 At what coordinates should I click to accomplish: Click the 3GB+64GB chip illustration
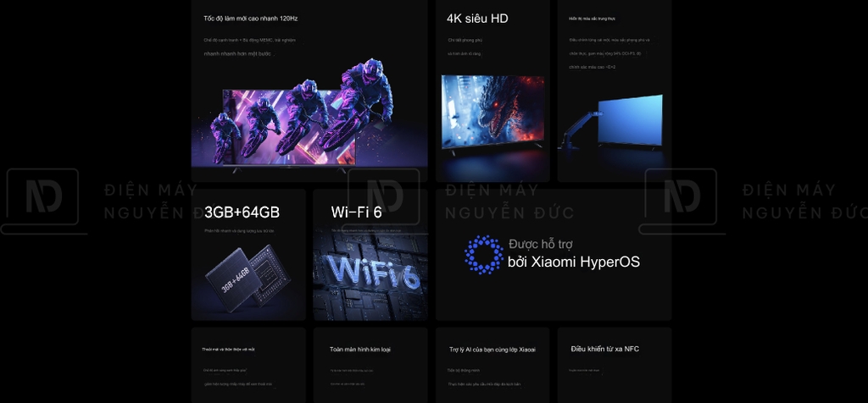click(248, 279)
